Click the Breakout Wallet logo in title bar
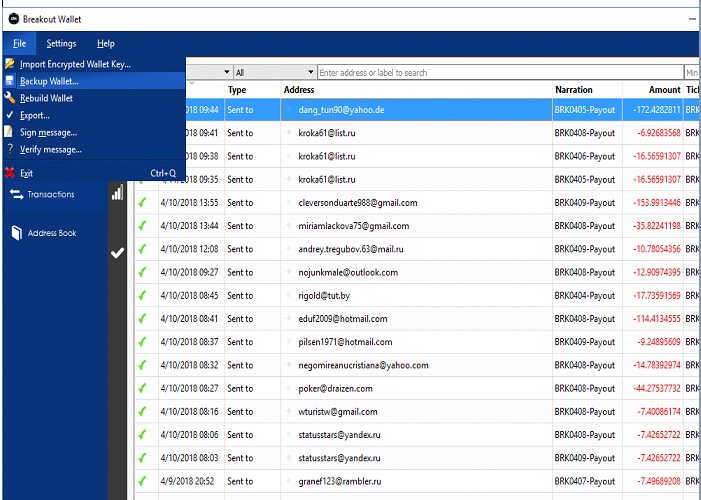Viewport: 701px width, 500px height. (x=14, y=19)
